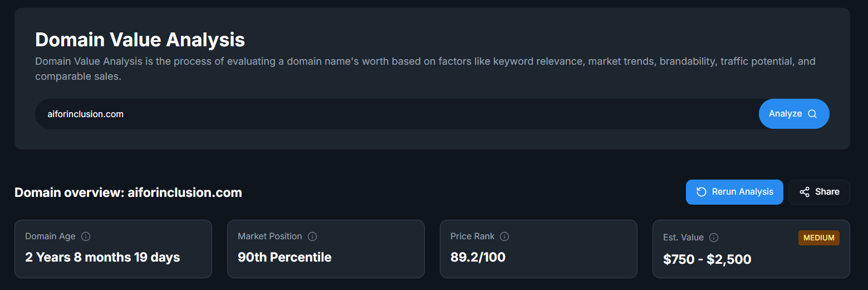Click the Domain Value Analysis heading
Viewport: 868px width, 290px height.
[140, 40]
